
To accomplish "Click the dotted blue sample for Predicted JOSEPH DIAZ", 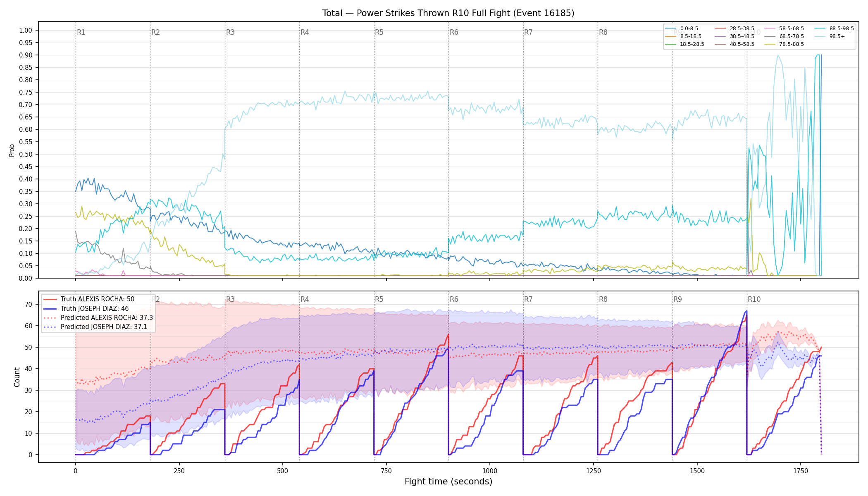I will [50, 327].
